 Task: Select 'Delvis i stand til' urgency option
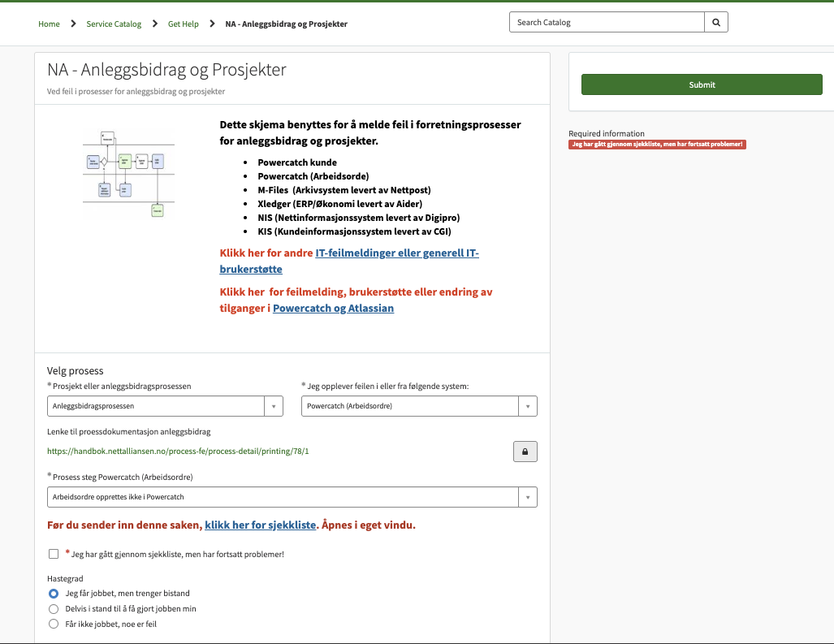54,609
